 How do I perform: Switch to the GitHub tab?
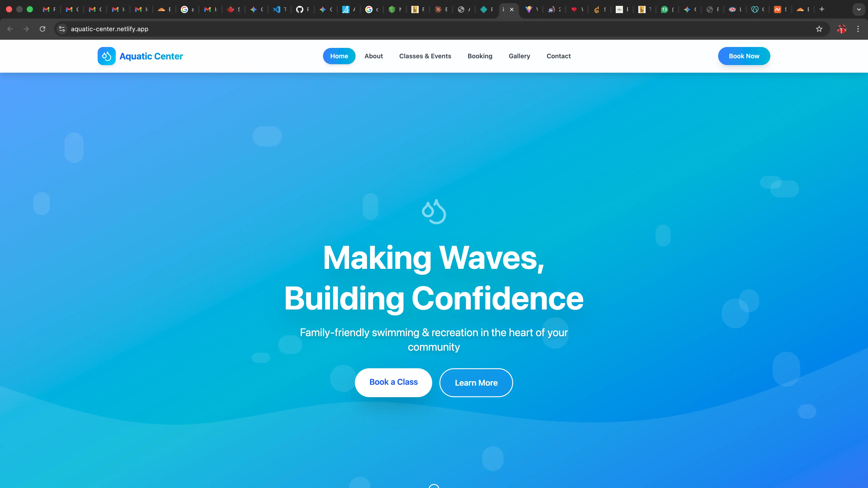[300, 9]
